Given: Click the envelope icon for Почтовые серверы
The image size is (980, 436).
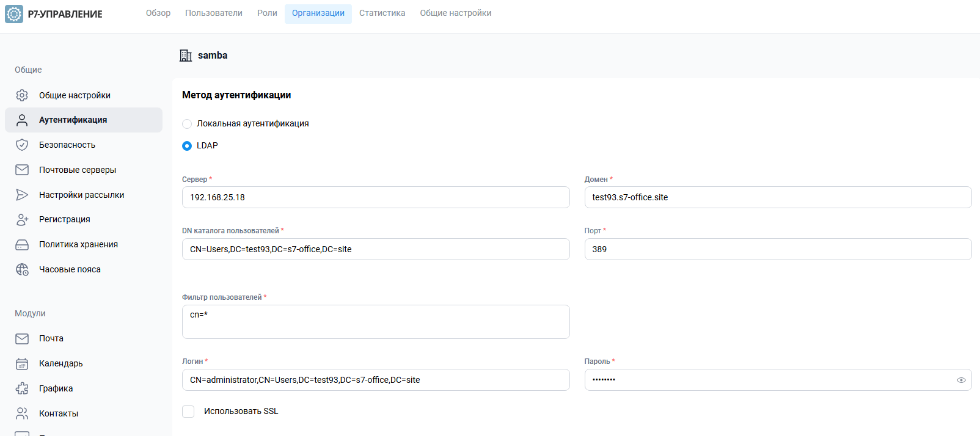Looking at the screenshot, I should point(22,170).
